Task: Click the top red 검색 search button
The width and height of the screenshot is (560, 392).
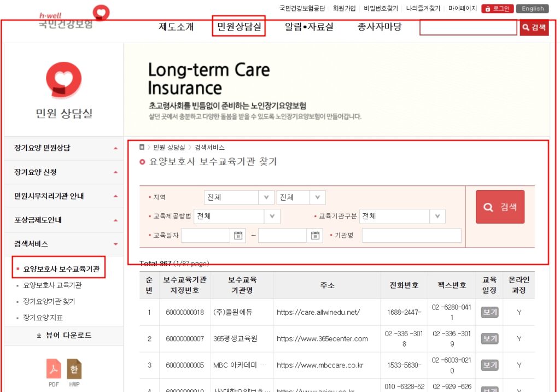Action: 534,27
